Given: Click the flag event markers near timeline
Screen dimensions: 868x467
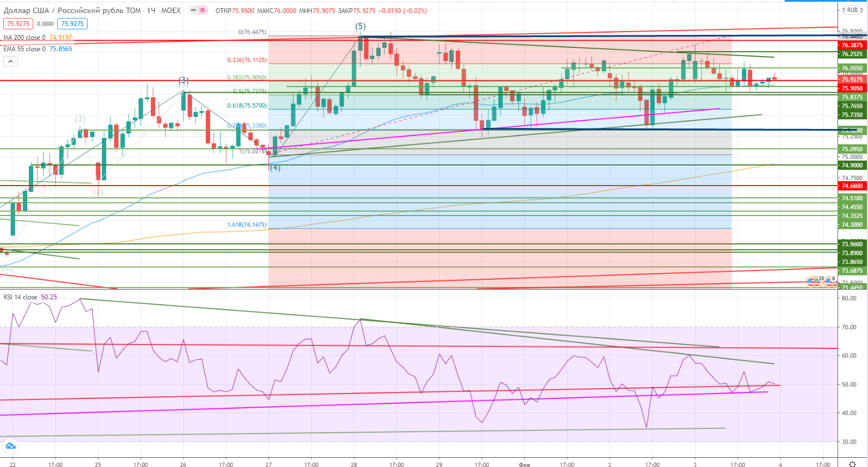Looking at the screenshot, I should coord(821,281).
